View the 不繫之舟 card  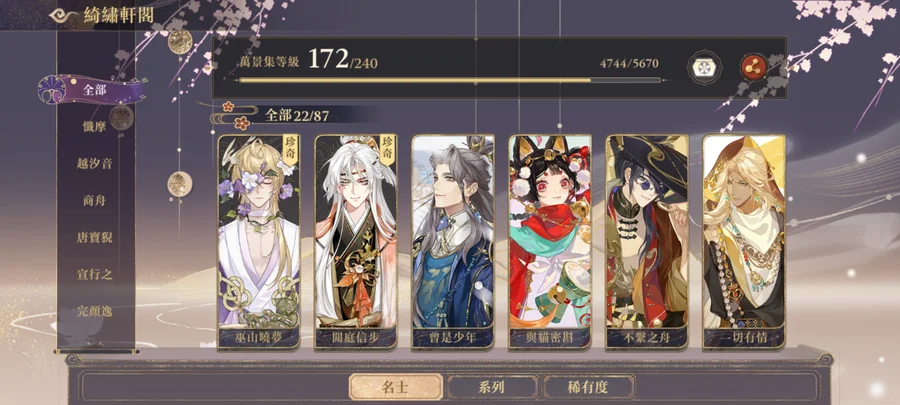click(x=647, y=242)
